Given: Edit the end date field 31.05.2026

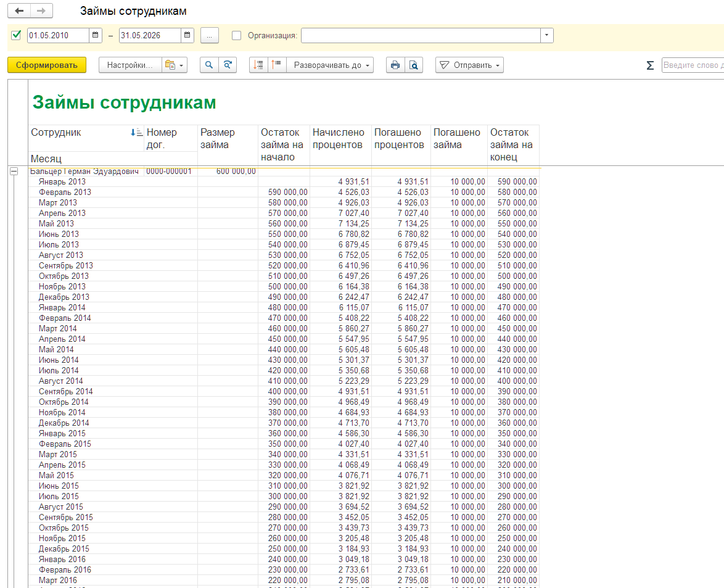Looking at the screenshot, I should (x=150, y=36).
